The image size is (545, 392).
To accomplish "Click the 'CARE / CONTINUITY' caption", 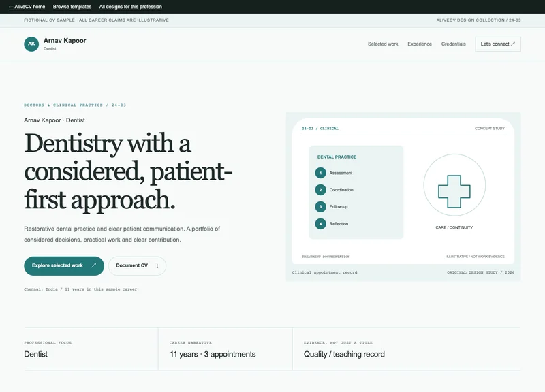I will 454,227.
